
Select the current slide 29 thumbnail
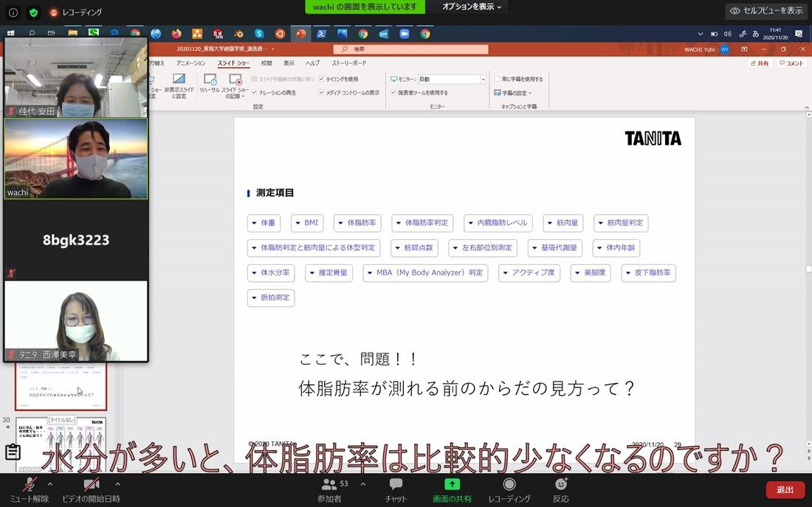61,386
